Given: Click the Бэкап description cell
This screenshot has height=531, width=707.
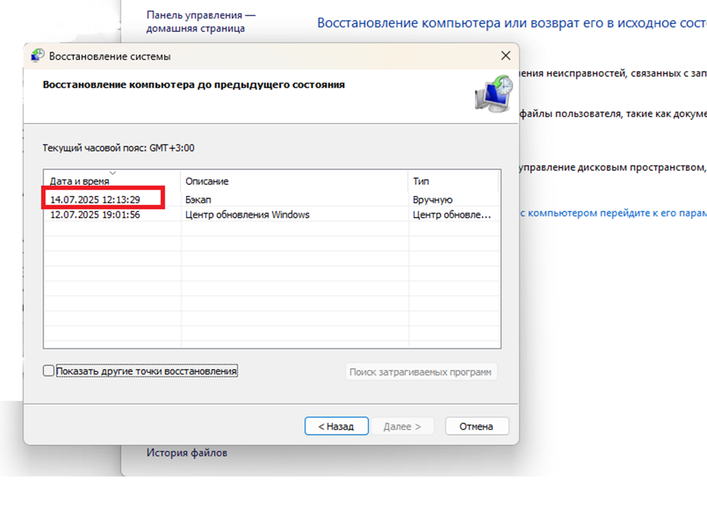Looking at the screenshot, I should (x=198, y=199).
